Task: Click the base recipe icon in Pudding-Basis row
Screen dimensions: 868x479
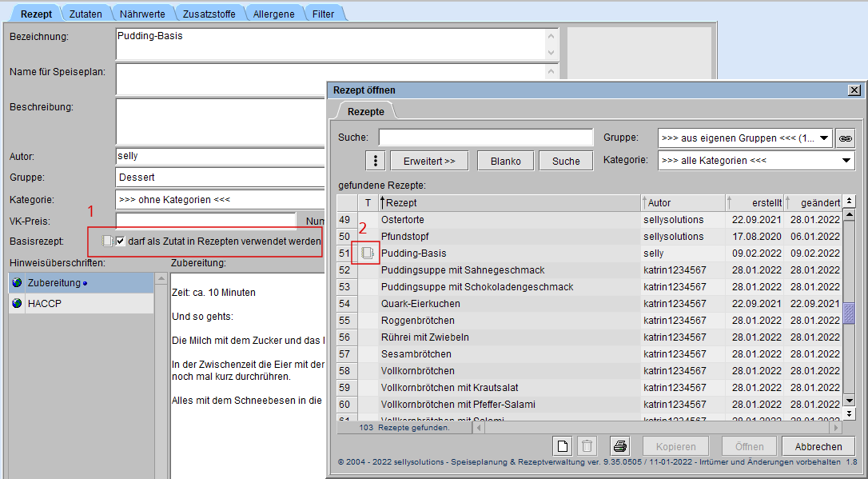Action: [367, 253]
